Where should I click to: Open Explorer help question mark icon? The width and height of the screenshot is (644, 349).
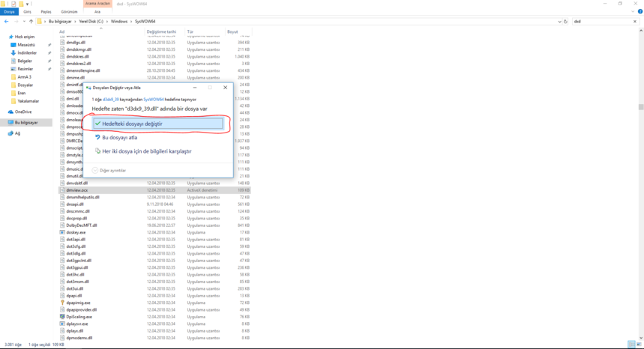click(x=640, y=11)
